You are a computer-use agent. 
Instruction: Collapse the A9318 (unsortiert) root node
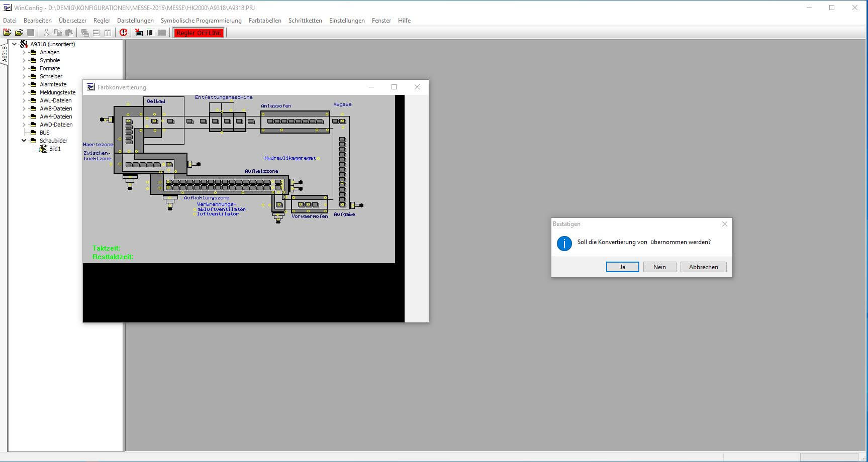tap(15, 44)
